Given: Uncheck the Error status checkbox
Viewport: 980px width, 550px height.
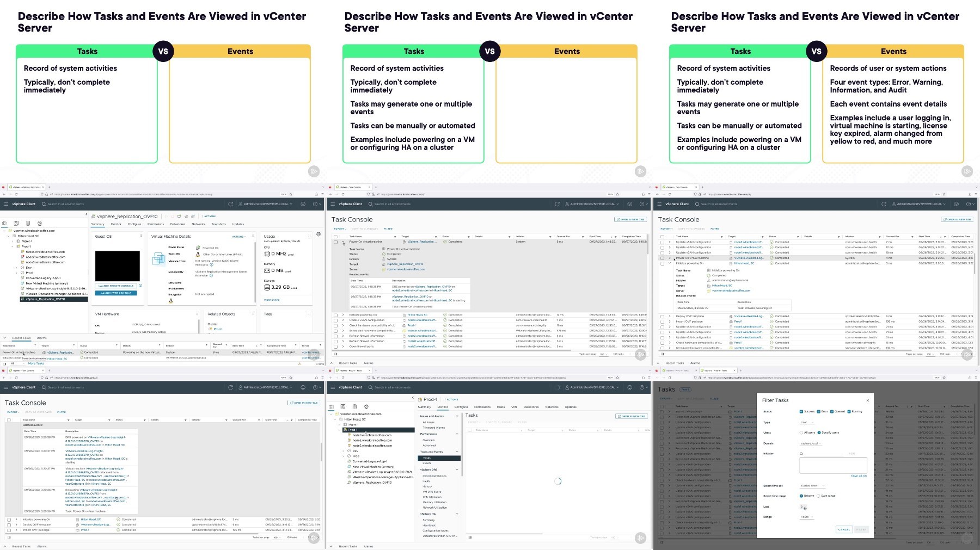Looking at the screenshot, I should [x=818, y=412].
